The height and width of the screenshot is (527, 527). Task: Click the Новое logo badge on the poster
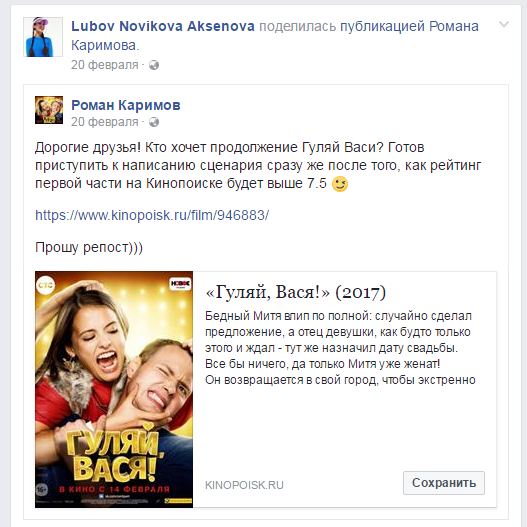180,283
